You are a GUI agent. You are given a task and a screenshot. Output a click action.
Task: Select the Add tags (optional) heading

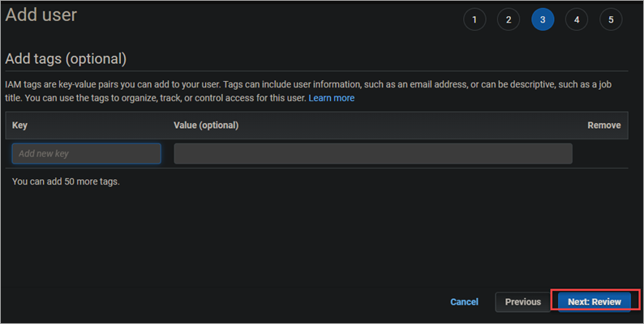66,58
